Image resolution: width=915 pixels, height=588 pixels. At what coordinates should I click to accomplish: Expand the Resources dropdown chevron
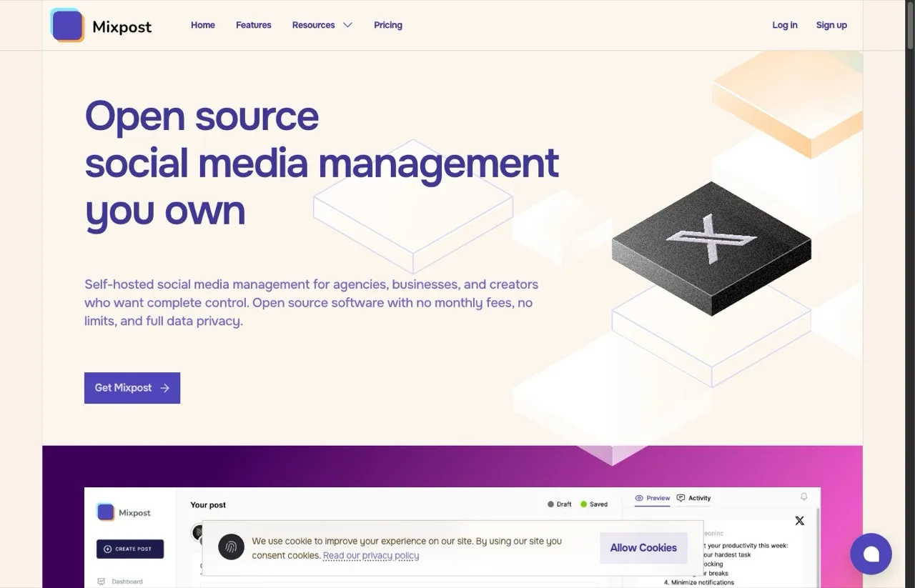tap(347, 25)
